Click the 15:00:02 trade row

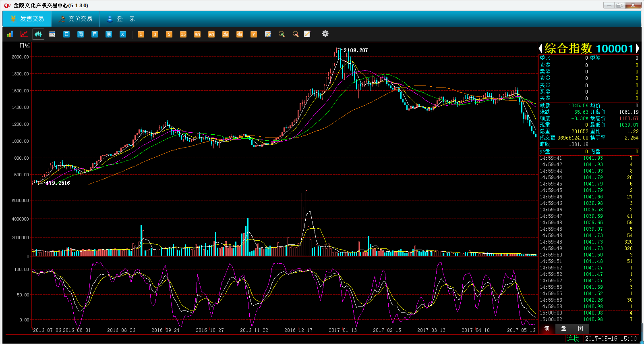pos(588,319)
